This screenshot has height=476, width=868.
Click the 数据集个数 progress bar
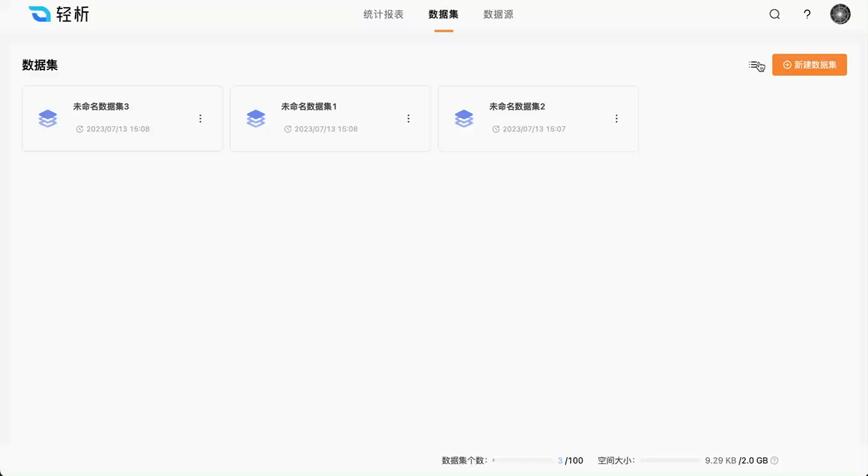522,460
